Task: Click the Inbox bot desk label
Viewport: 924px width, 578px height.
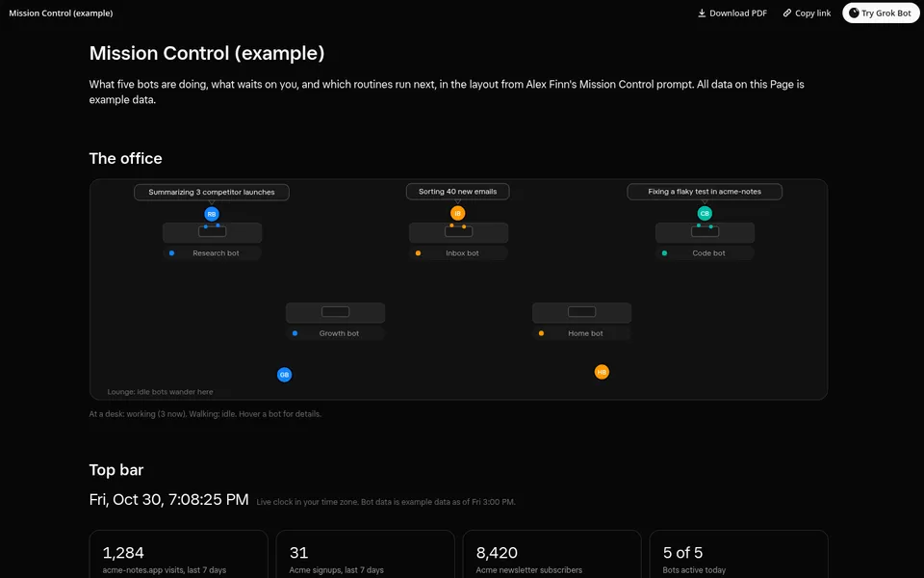Action: pyautogui.click(x=458, y=253)
